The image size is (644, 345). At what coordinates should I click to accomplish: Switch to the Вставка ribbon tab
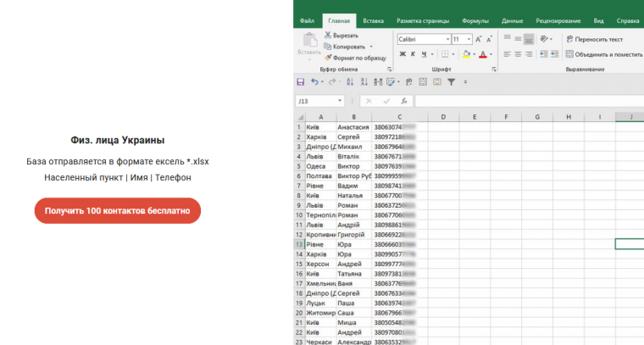373,19
